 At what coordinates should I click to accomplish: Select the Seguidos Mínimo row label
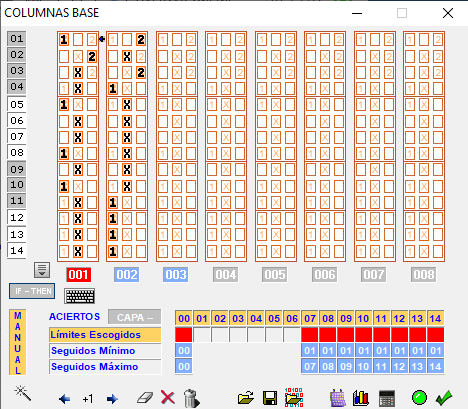(105, 351)
